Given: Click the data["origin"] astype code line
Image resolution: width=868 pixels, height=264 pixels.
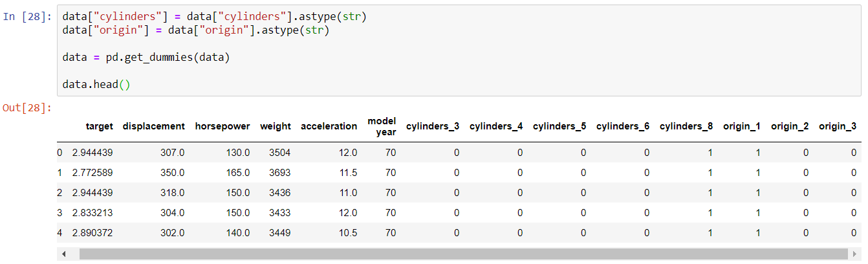Looking at the screenshot, I should click(196, 30).
